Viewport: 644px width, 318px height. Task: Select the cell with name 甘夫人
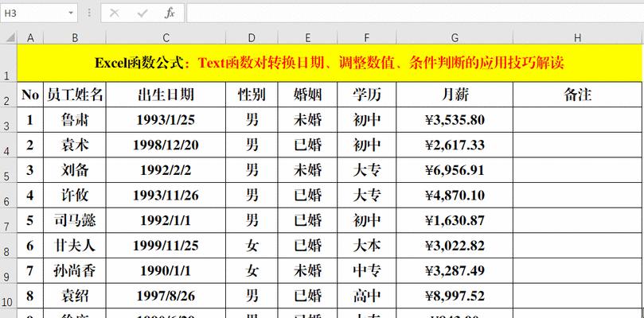coord(75,246)
